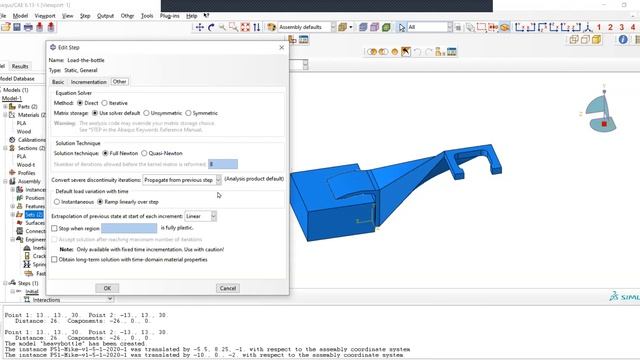Apply saved view number 1
640x360 pixels.
[x=599, y=27]
